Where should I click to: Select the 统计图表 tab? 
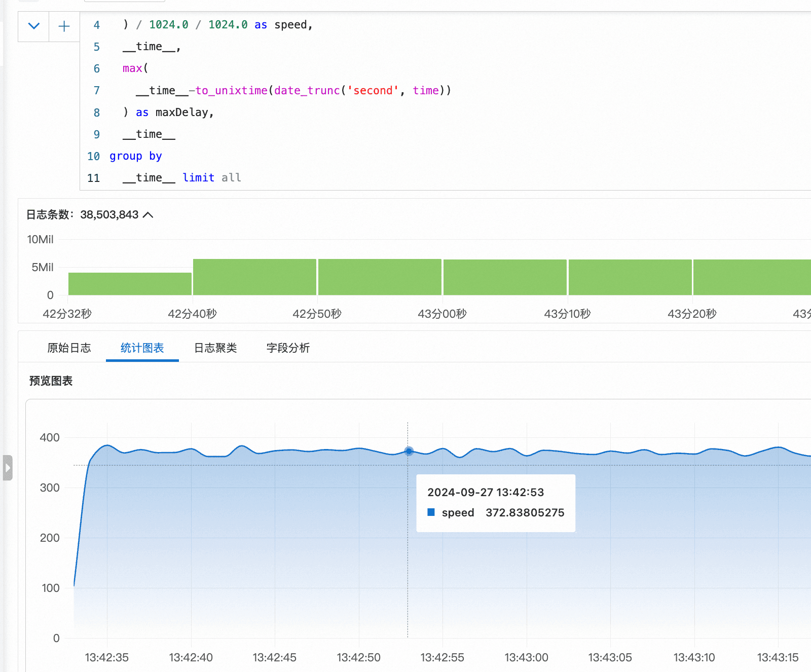pos(142,348)
